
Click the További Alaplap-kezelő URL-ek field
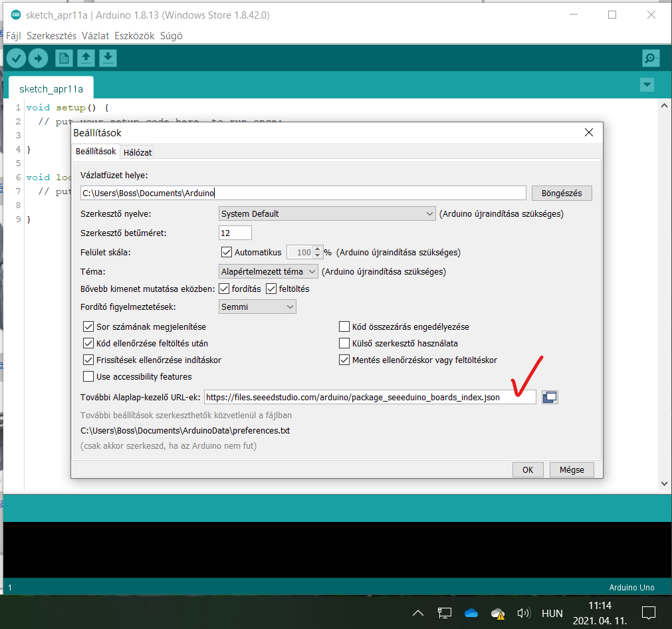pos(370,397)
